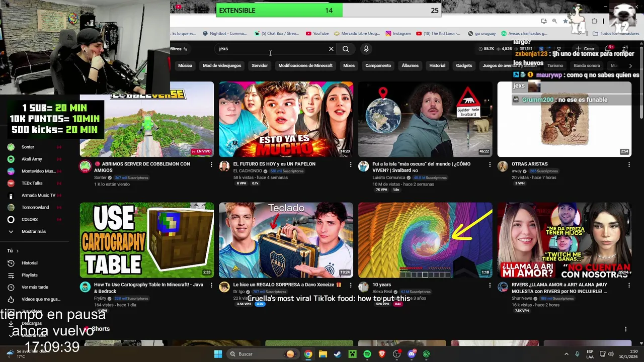Open options for Cartography Table video
Image resolution: width=644 pixels, height=362 pixels.
[x=211, y=285]
